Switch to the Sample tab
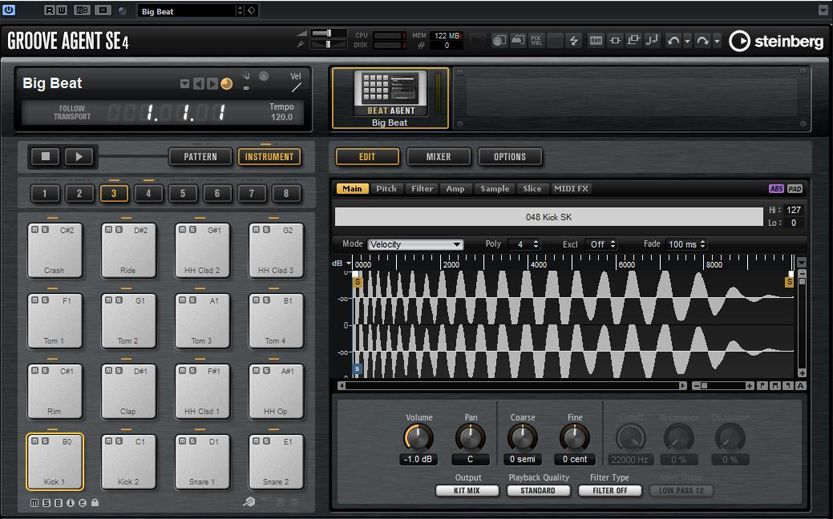This screenshot has height=519, width=833. [495, 189]
